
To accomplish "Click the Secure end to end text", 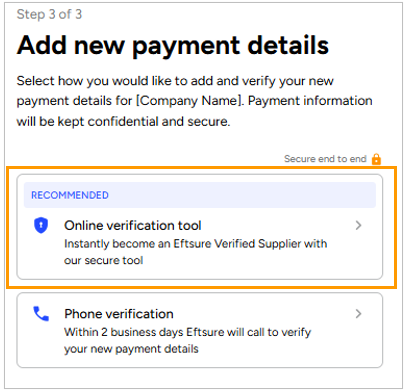I will [x=325, y=159].
